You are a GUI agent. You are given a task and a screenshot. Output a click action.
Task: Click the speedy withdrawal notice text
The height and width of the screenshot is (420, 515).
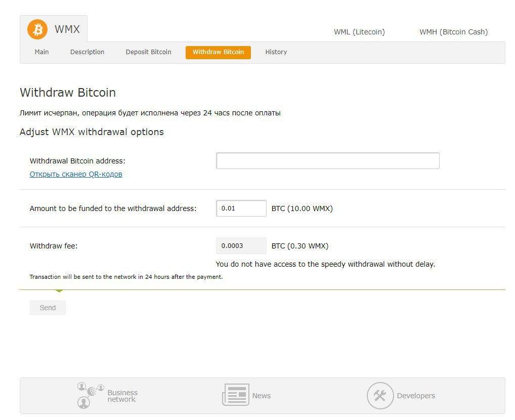pyautogui.click(x=325, y=264)
